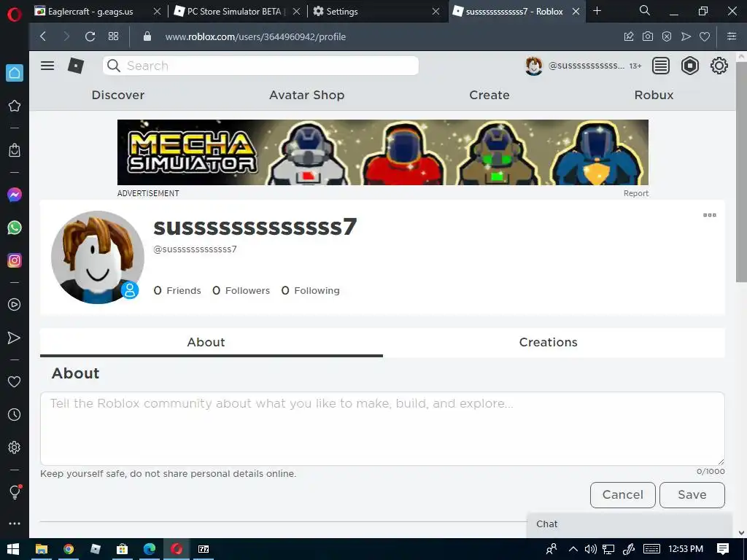The height and width of the screenshot is (560, 747).
Task: Open WhatsApp in the Opera sidebar
Action: tap(15, 227)
